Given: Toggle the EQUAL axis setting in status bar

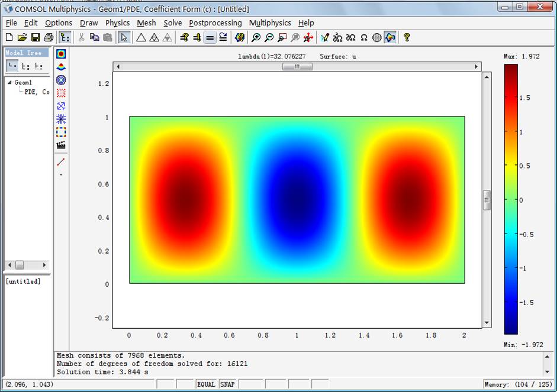Looking at the screenshot, I should click(x=206, y=384).
